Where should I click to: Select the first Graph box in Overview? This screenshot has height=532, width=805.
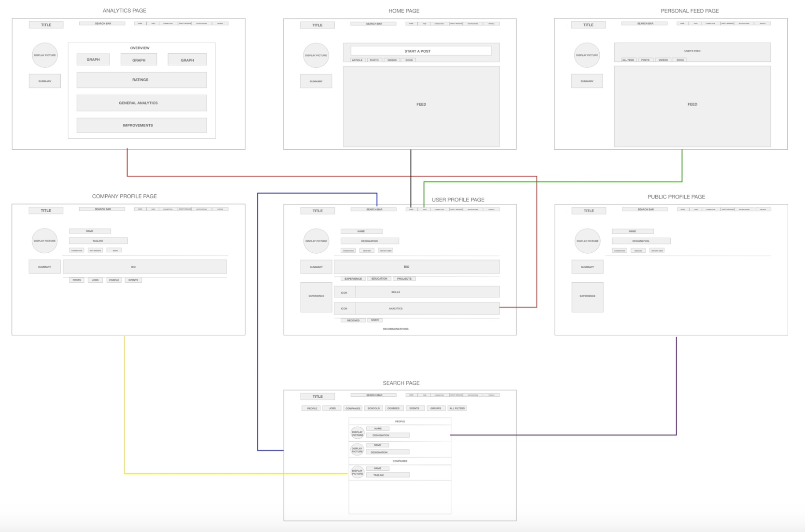93,59
